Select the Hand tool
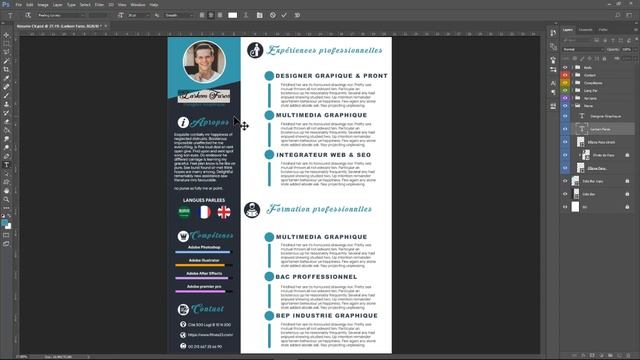The height and width of the screenshot is (360, 640). click(6, 191)
